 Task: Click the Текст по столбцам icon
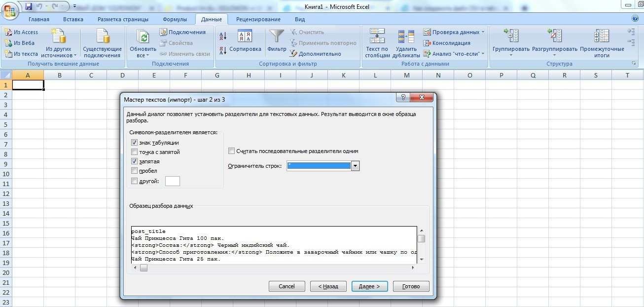[x=377, y=37]
